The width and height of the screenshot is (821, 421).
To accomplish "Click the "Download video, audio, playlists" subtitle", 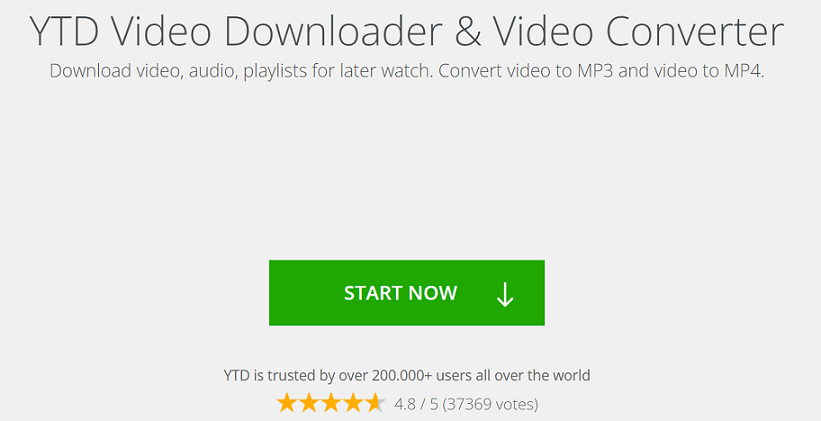I will tap(407, 71).
